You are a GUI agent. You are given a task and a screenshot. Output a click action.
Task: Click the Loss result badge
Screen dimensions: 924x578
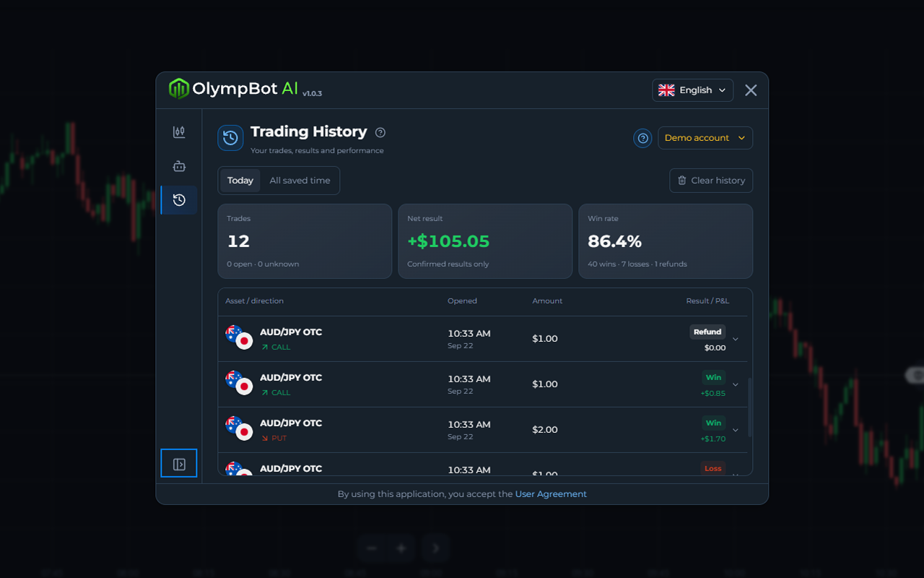coord(713,468)
